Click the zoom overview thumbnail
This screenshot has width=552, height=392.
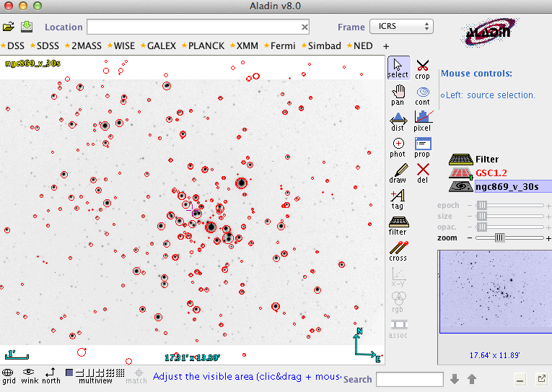[x=496, y=292]
